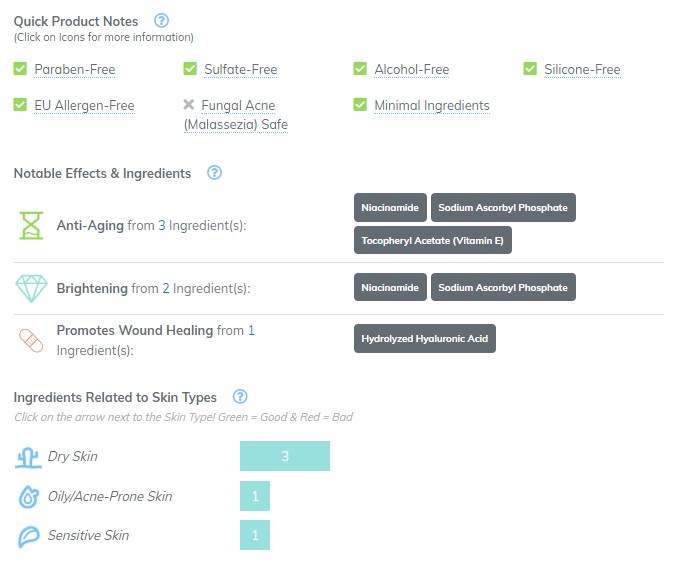Viewport: 683px width, 564px height.
Task: Click the Dry Skin cactus icon
Action: click(28, 457)
